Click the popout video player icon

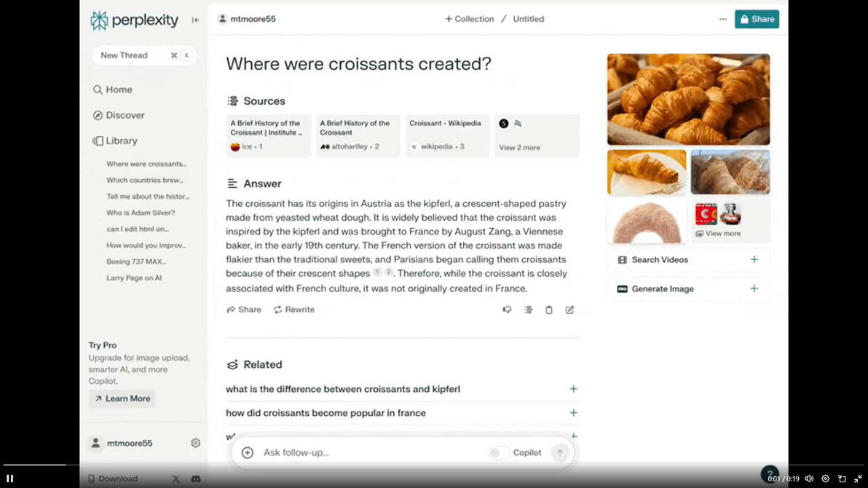842,479
